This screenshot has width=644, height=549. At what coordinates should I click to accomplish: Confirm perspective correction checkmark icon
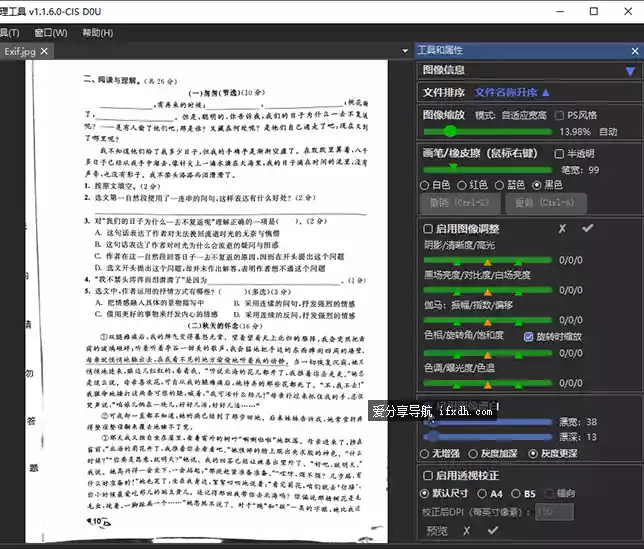point(493,531)
